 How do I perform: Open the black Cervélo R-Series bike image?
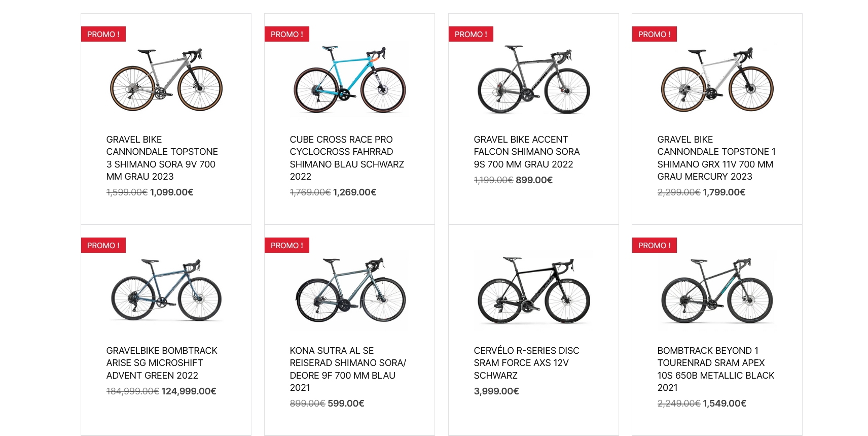click(x=533, y=291)
